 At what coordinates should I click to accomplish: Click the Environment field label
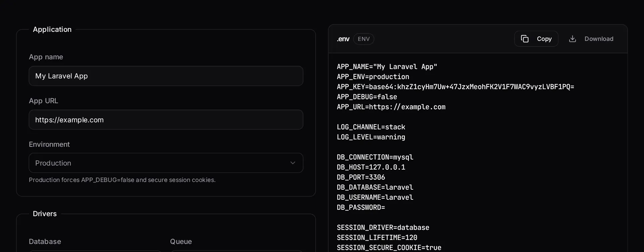(49, 144)
